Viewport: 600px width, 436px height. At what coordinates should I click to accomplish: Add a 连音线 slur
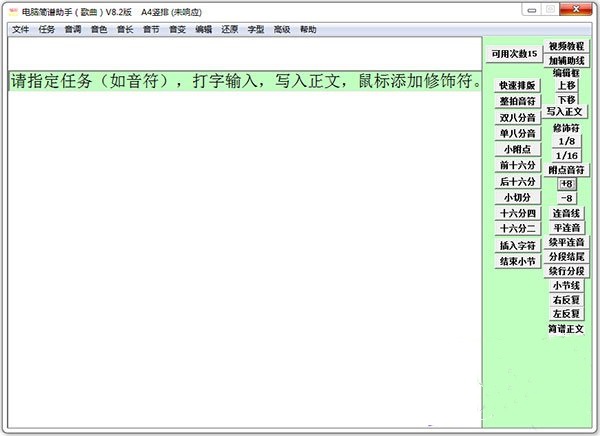[x=566, y=213]
